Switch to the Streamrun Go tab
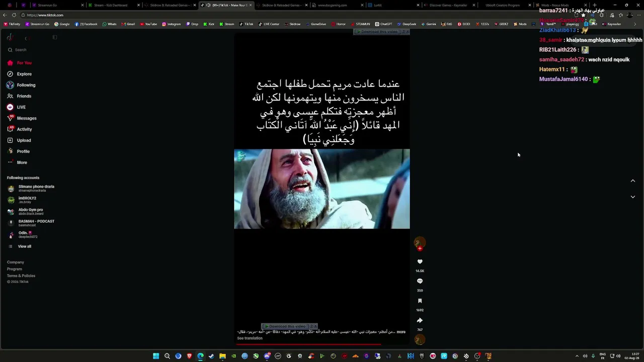This screenshot has width=644, height=362. coord(57,5)
